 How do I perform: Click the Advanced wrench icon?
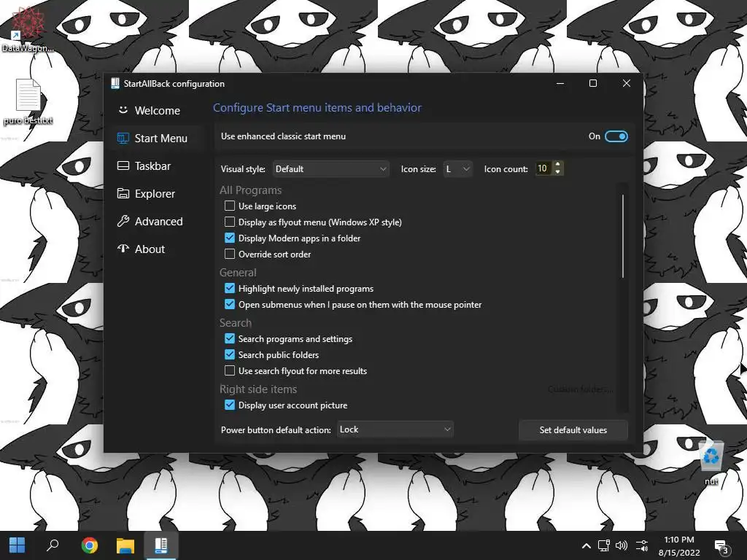click(x=123, y=221)
